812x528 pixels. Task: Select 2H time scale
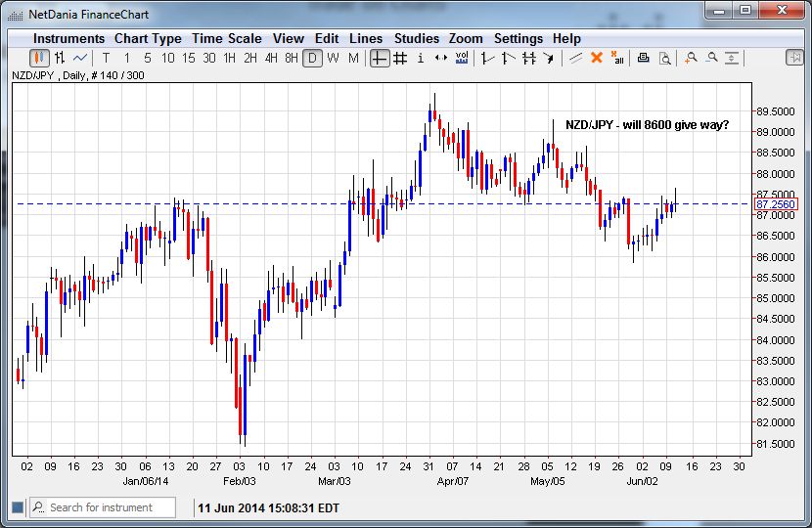(x=250, y=58)
